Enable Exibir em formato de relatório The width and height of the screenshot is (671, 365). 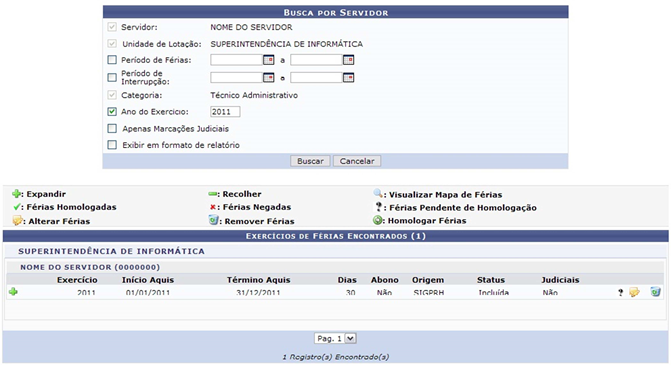[x=112, y=145]
